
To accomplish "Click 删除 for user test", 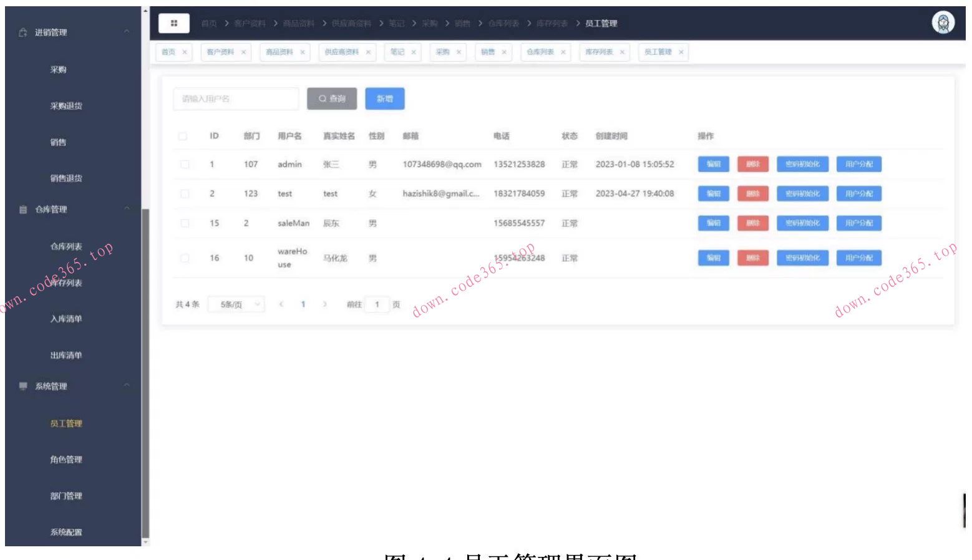I will (753, 194).
